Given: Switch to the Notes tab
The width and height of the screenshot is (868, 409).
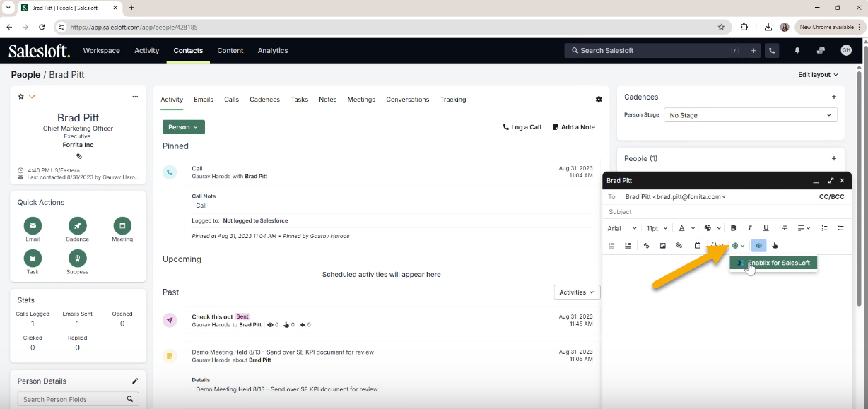Looking at the screenshot, I should point(328,100).
